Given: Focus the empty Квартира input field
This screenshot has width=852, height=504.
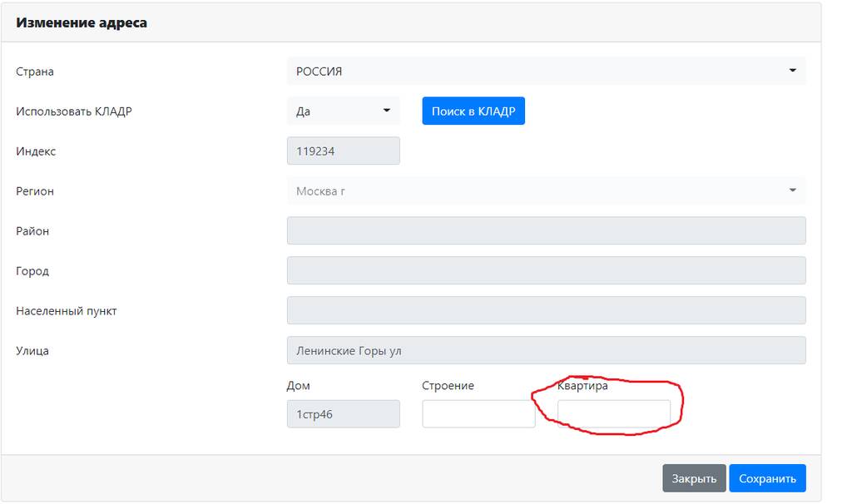Looking at the screenshot, I should point(614,414).
